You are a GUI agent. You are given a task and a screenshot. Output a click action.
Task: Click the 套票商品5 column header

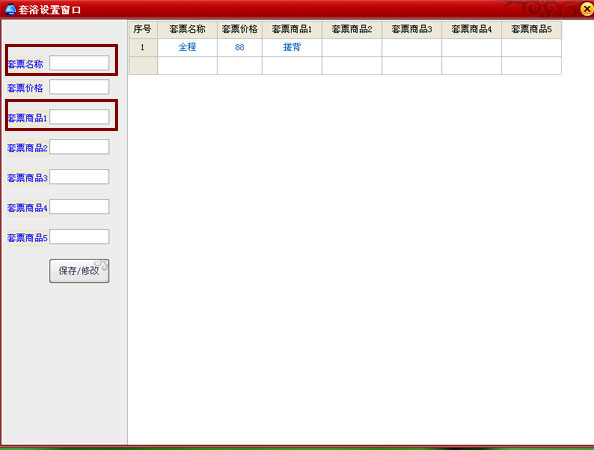coord(531,30)
